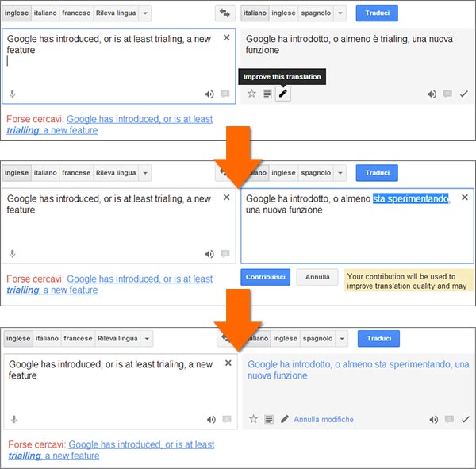The image size is (476, 469).
Task: Click source speech bubble icon in top panel
Action: (x=225, y=94)
